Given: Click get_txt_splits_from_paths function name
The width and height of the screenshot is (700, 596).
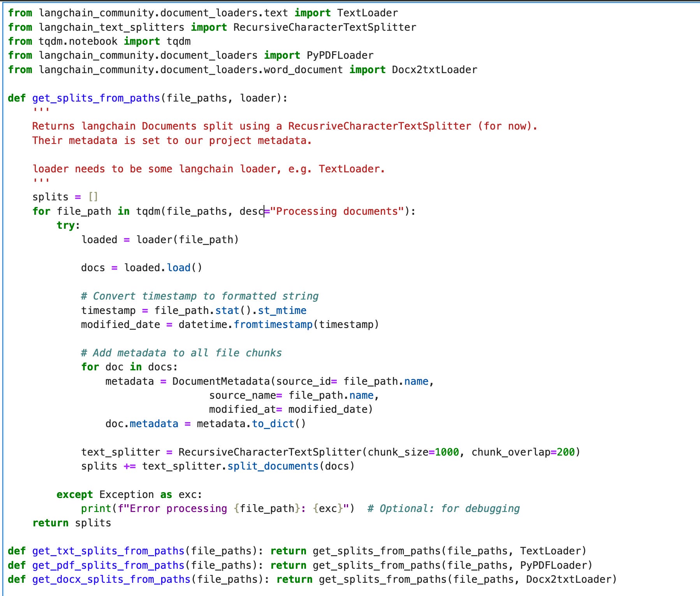Looking at the screenshot, I should (108, 551).
